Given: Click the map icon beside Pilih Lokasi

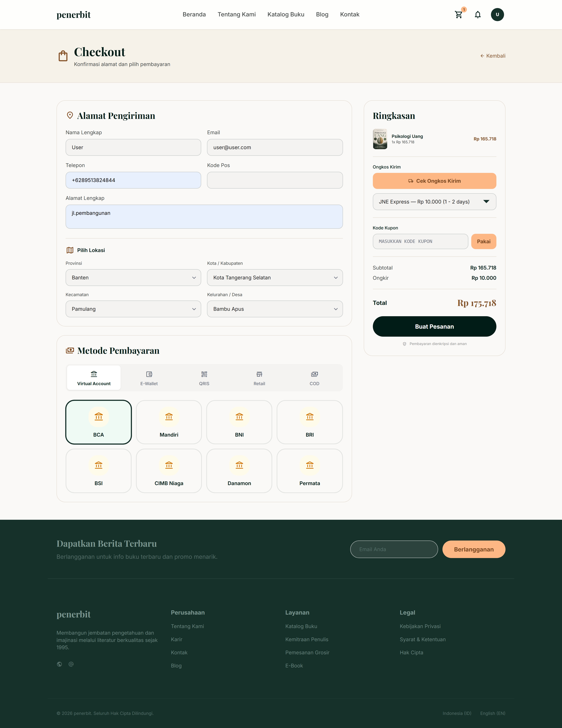Looking at the screenshot, I should [70, 250].
